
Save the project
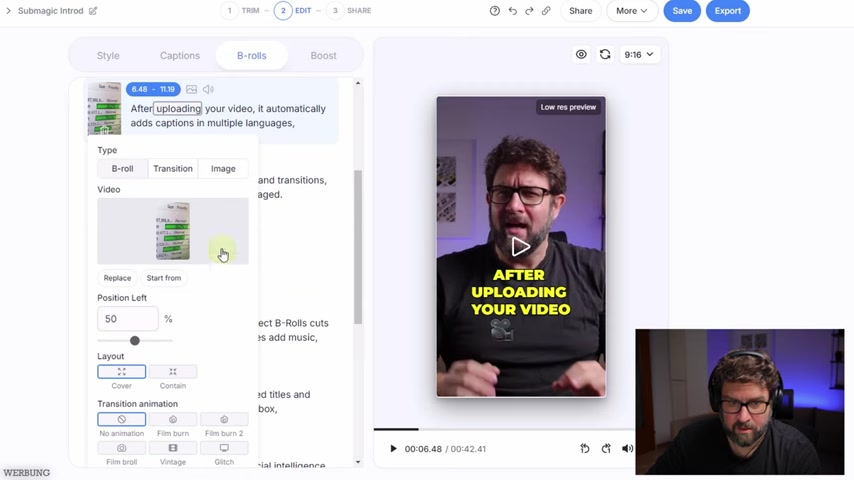coord(682,11)
